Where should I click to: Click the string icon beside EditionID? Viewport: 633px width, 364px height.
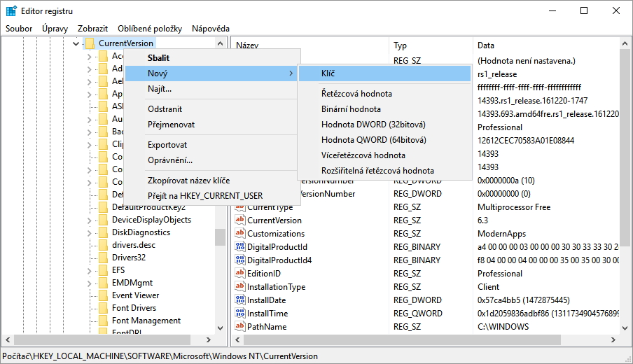(239, 274)
